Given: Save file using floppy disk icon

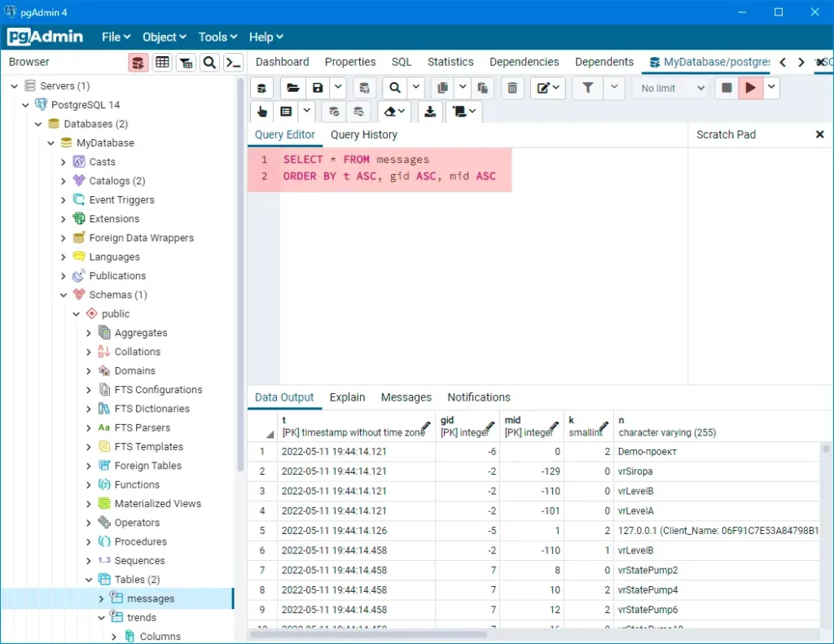Looking at the screenshot, I should coord(318,88).
